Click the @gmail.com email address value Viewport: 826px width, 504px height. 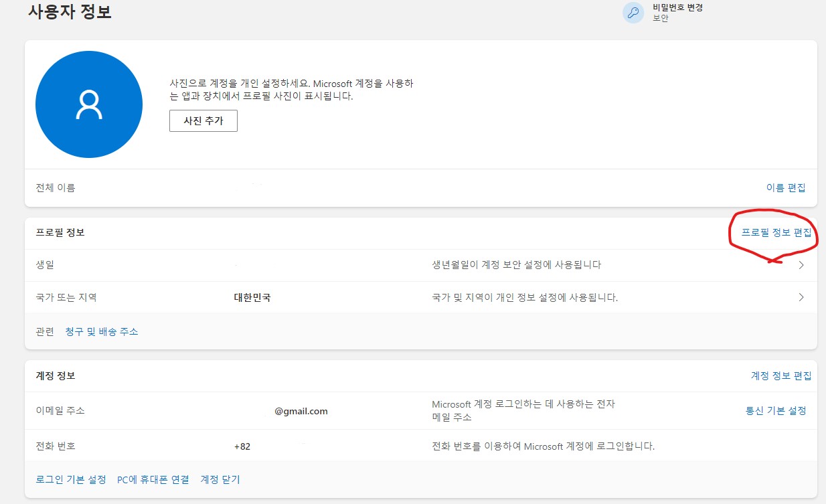click(301, 411)
